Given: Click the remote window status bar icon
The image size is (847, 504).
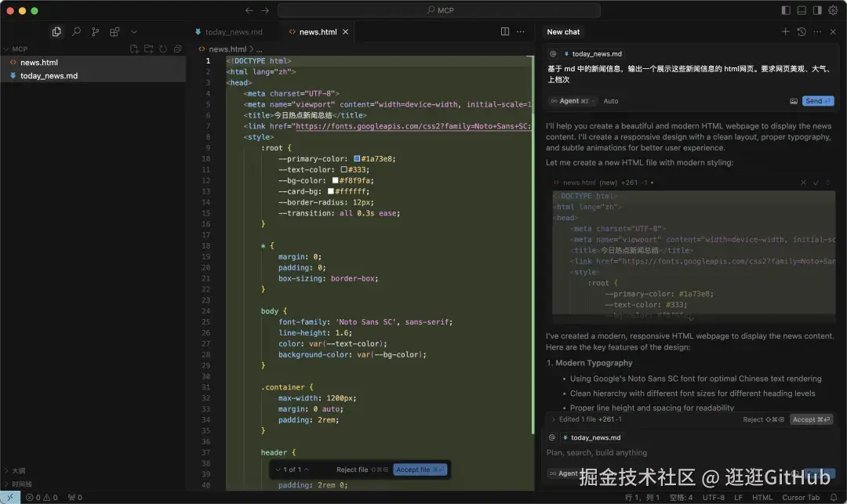Looking at the screenshot, I should 10,498.
